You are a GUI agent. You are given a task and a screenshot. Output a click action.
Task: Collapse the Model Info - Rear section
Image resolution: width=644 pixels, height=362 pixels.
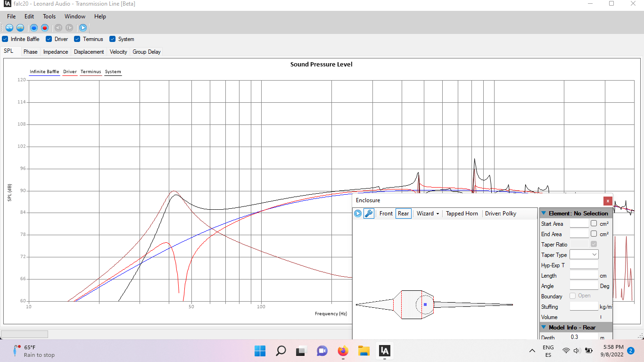(544, 327)
